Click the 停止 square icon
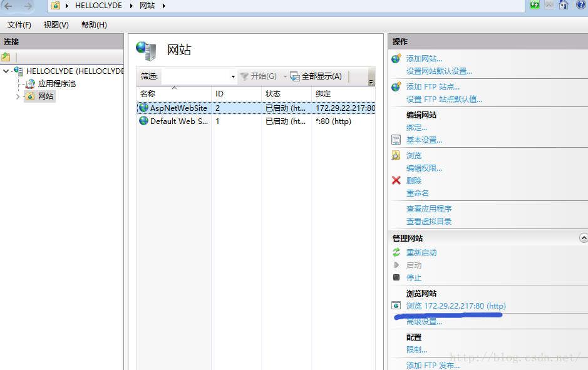588x370 pixels. [x=396, y=277]
